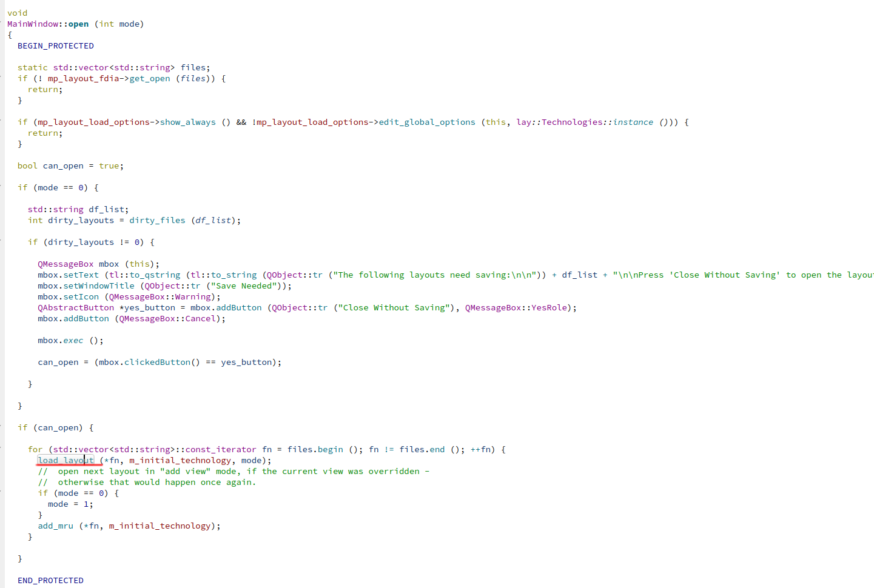The width and height of the screenshot is (874, 588).
Task: Click the underlined load_layout function call
Action: (66, 460)
